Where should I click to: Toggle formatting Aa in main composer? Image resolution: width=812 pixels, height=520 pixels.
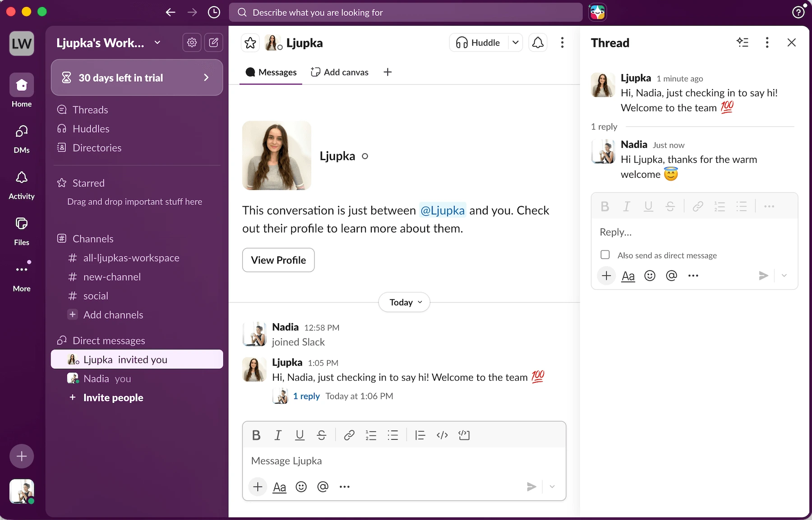[x=279, y=487]
